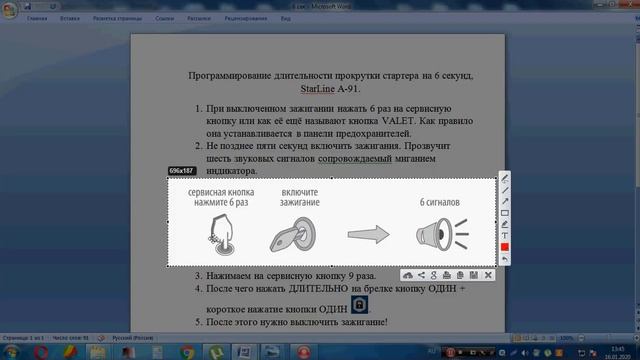The height and width of the screenshot is (360, 640).
Task: Select the Rectangle tool in Lightshot
Action: click(504, 213)
